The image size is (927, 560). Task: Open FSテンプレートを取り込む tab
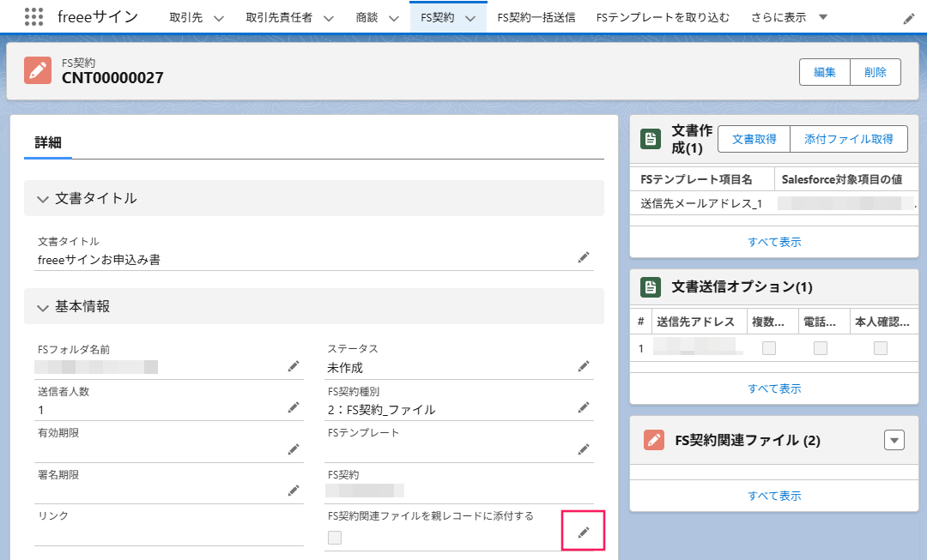[663, 18]
